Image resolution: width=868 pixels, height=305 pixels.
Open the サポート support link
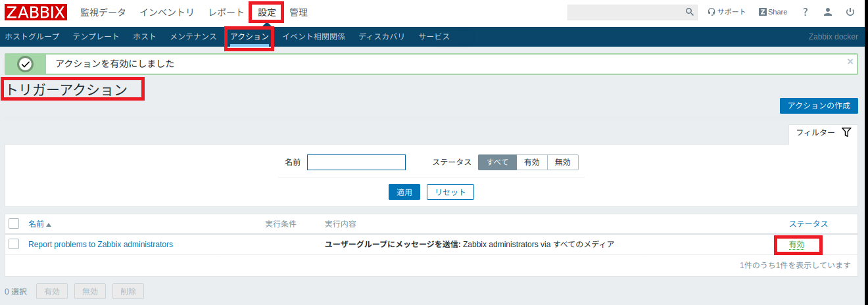pos(727,12)
